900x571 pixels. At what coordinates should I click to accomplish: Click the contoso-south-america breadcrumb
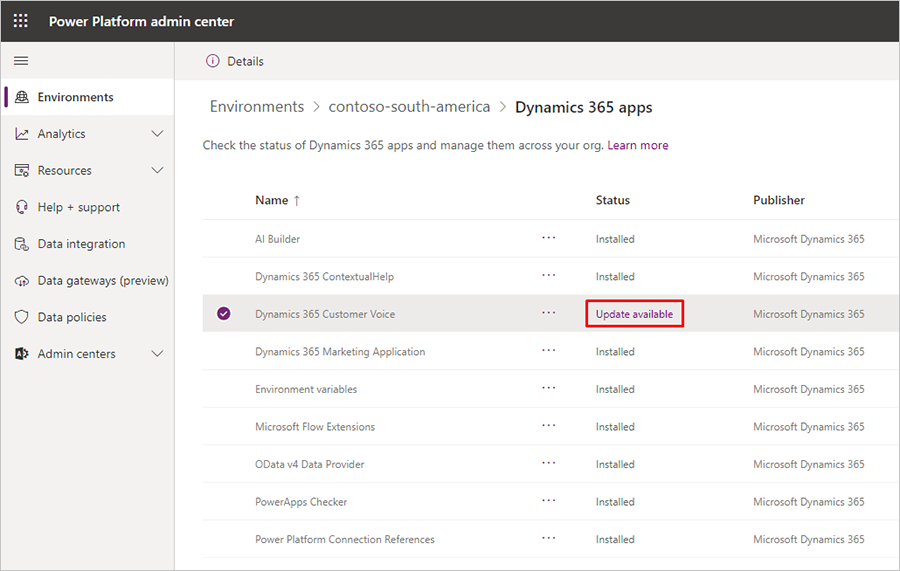[x=409, y=107]
